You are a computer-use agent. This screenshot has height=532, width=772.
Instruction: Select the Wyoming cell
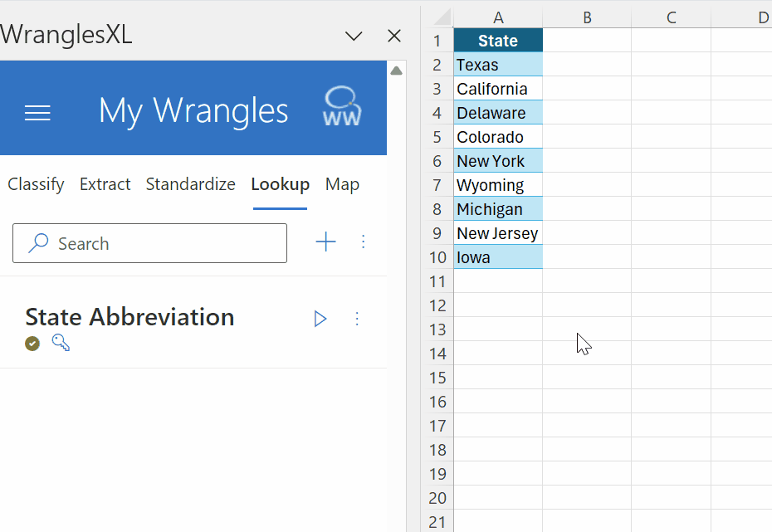click(x=498, y=185)
